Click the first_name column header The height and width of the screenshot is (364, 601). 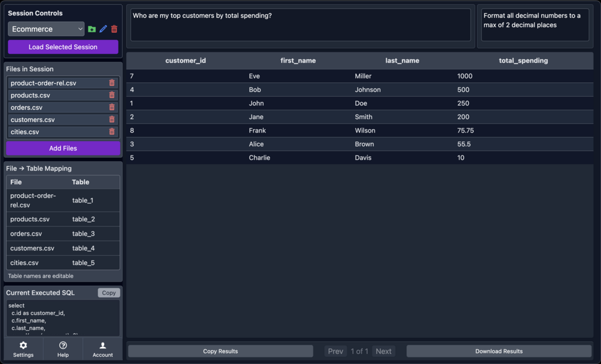coord(298,60)
